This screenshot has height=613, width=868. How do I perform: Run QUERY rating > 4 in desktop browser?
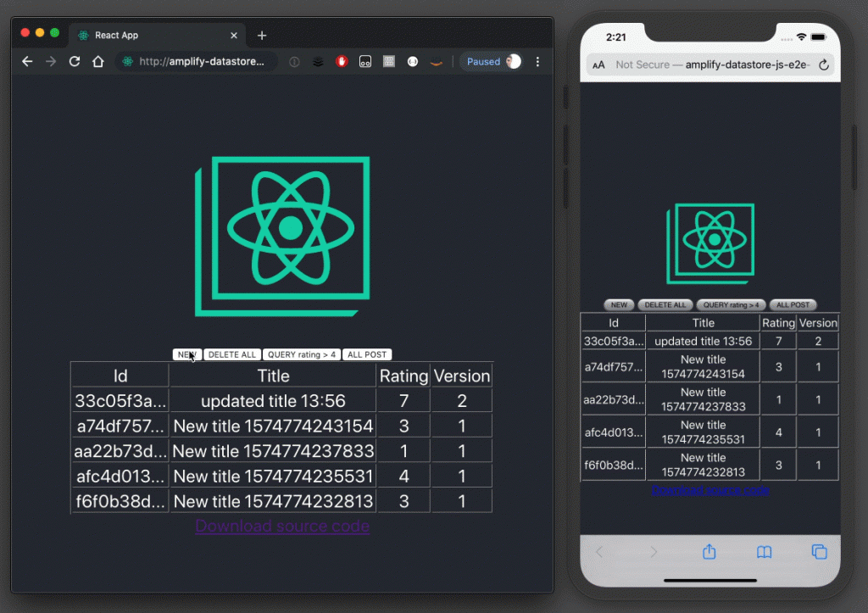(x=302, y=354)
